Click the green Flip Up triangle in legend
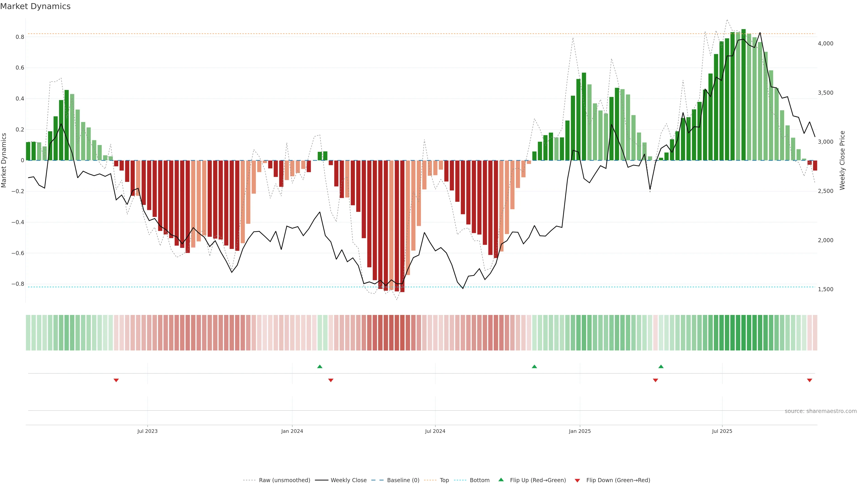 click(501, 480)
